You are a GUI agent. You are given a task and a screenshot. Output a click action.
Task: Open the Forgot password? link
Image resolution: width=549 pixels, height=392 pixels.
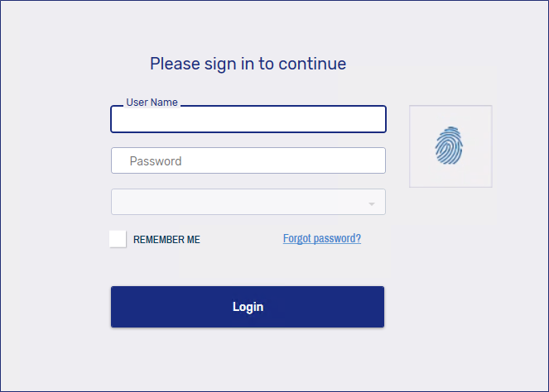(322, 238)
